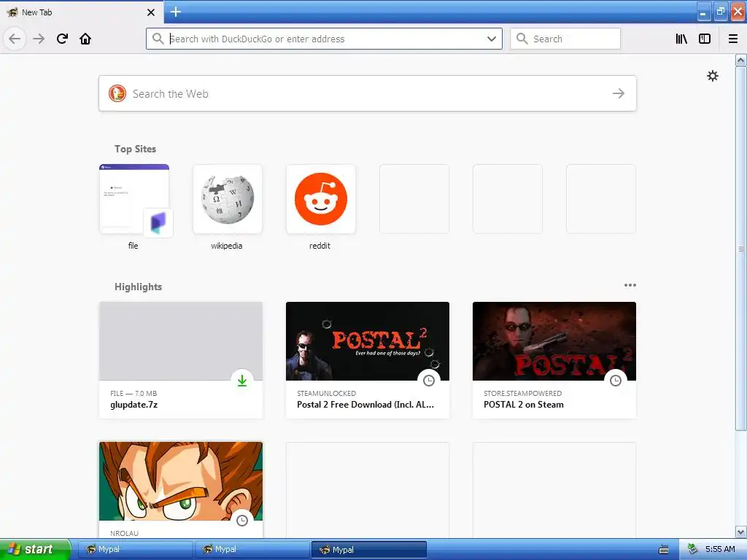Viewport: 747px width, 560px height.
Task: Click the POSTAL 2 on Steam title
Action: pos(524,404)
